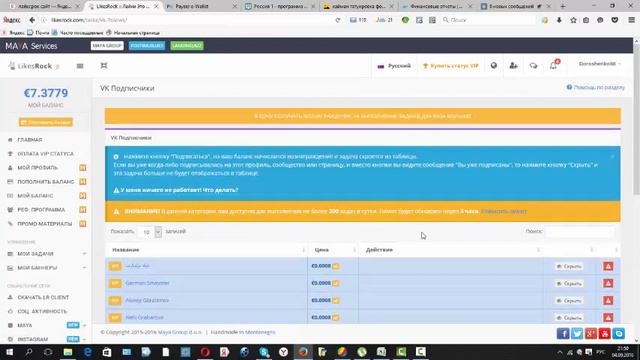Open Мой баланс in sidebar
This screenshot has width=640, height=360.
coord(35,196)
